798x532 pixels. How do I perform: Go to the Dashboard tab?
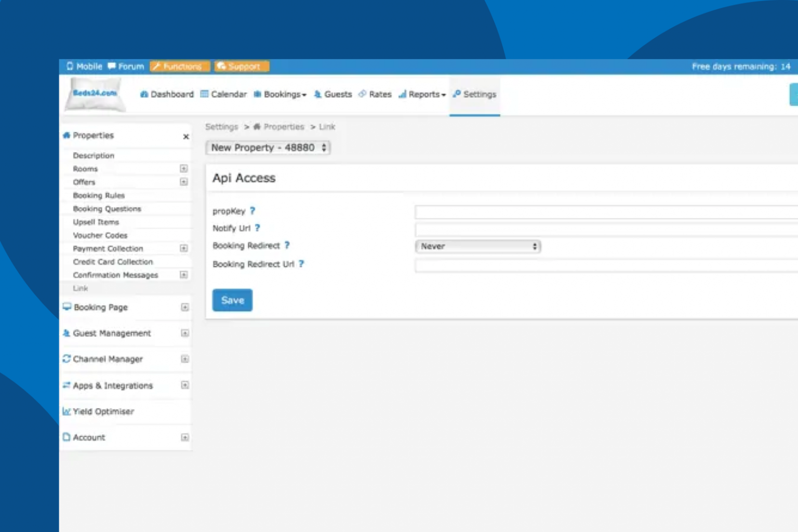coord(167,94)
